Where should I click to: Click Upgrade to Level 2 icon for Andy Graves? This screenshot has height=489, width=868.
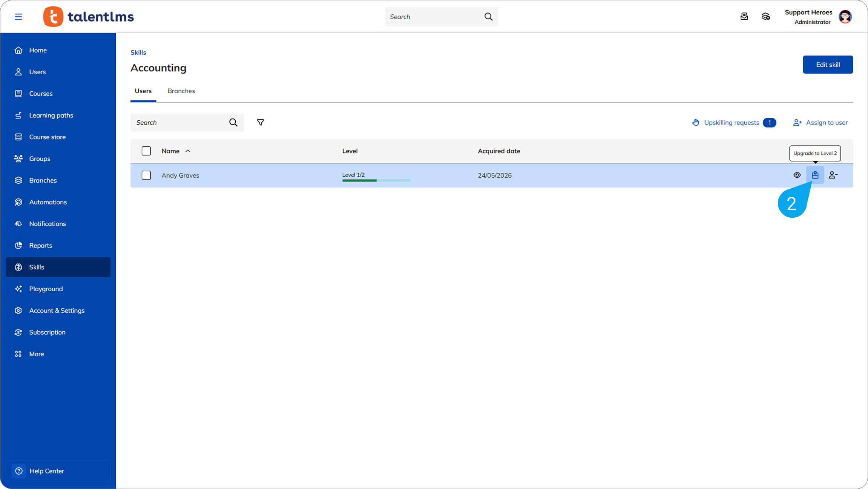coord(815,175)
